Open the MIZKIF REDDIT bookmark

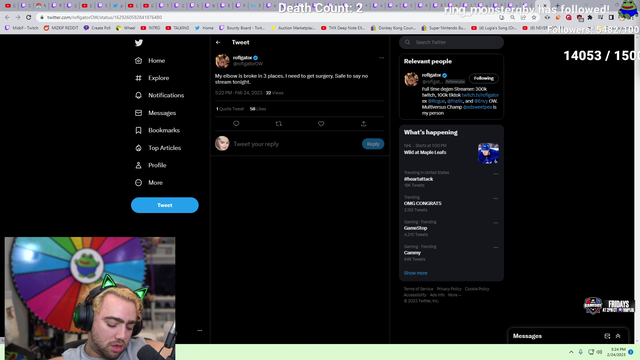61,28
